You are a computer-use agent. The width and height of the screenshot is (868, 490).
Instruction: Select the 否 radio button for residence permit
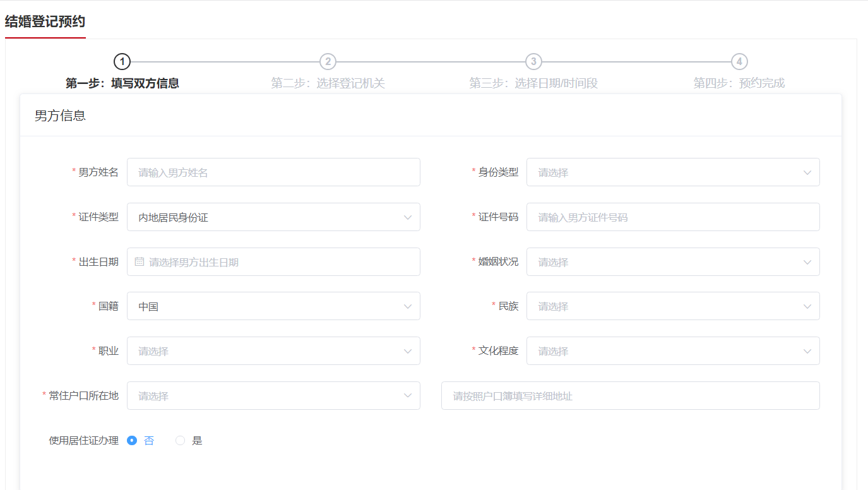[132, 441]
